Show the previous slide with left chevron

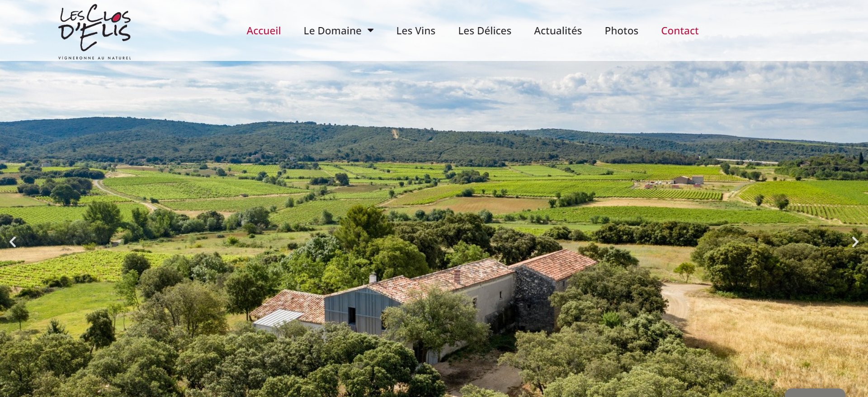tap(13, 242)
